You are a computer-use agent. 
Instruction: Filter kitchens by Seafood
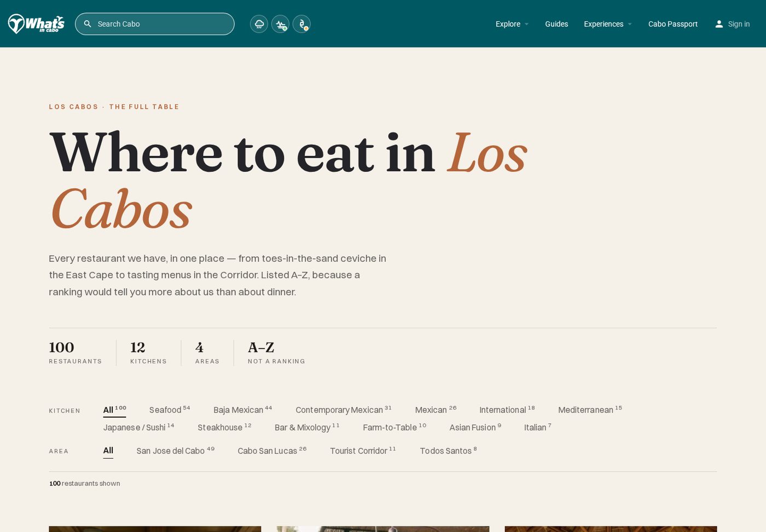(170, 410)
